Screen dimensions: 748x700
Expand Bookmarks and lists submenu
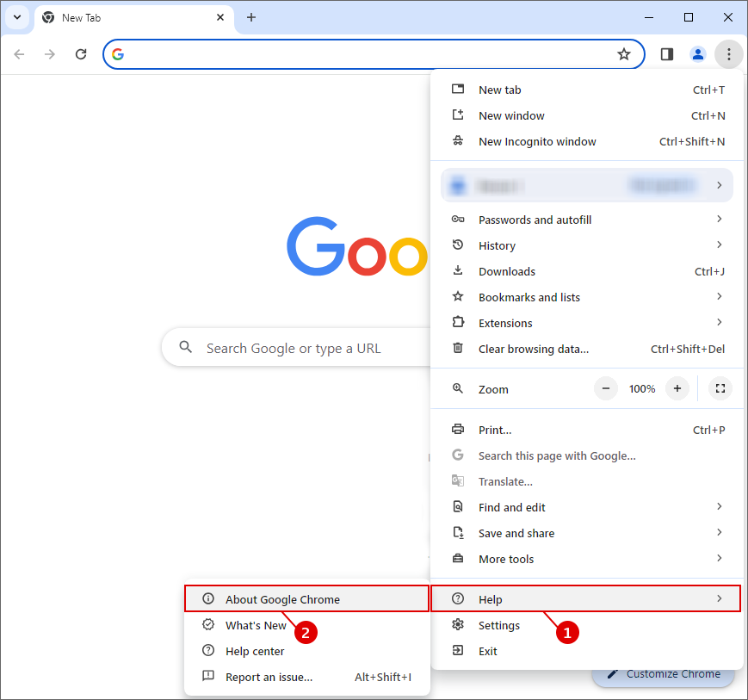point(588,297)
